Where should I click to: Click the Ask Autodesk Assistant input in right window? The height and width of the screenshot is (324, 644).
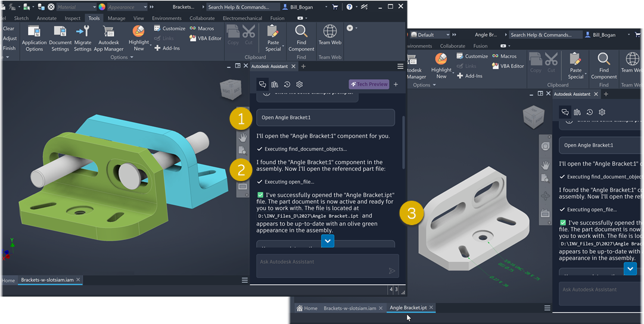point(601,294)
